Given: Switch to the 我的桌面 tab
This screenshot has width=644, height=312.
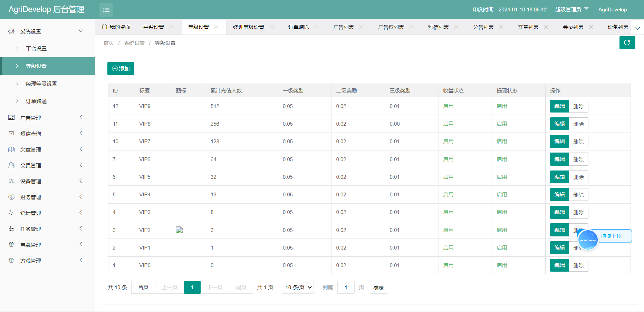Looking at the screenshot, I should (x=116, y=27).
